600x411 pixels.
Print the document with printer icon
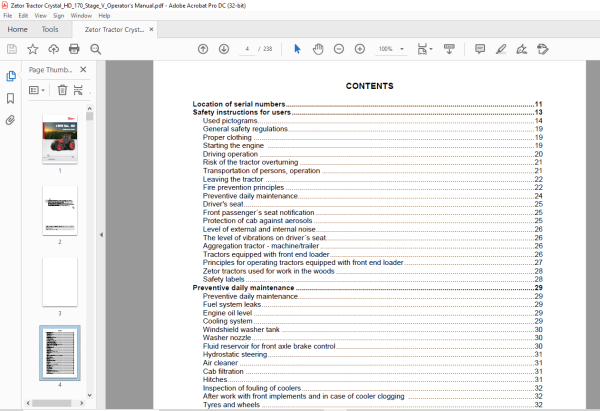(74, 49)
